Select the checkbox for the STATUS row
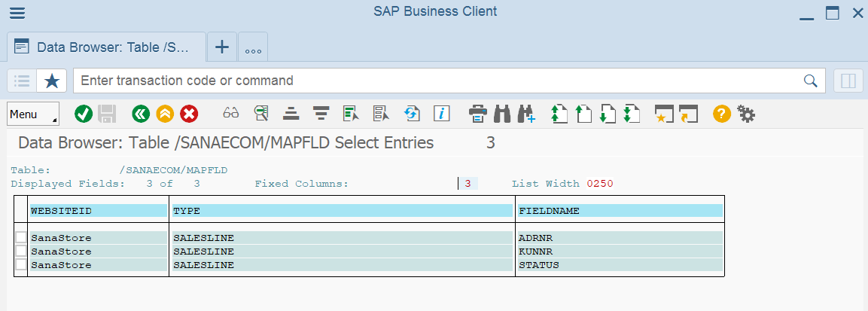 pos(20,264)
